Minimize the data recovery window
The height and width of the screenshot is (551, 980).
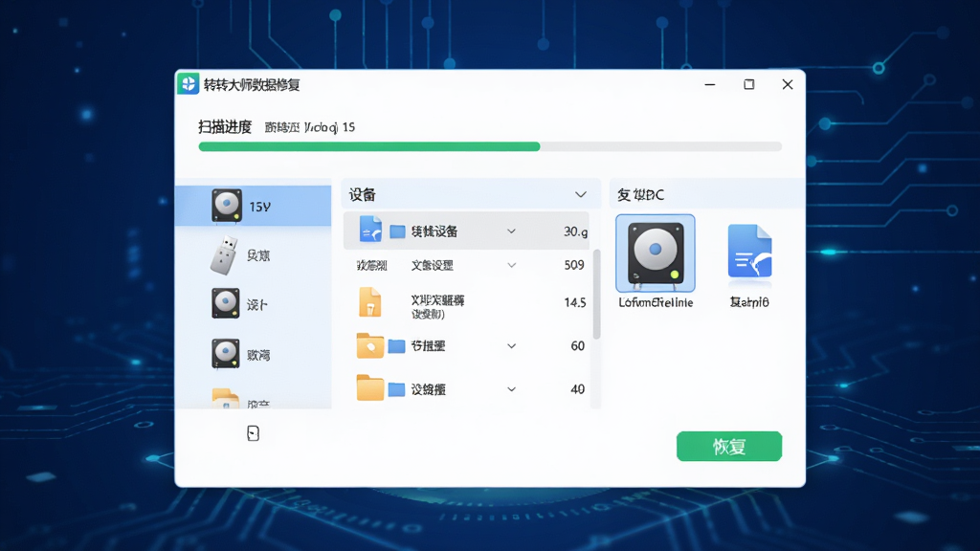(710, 84)
